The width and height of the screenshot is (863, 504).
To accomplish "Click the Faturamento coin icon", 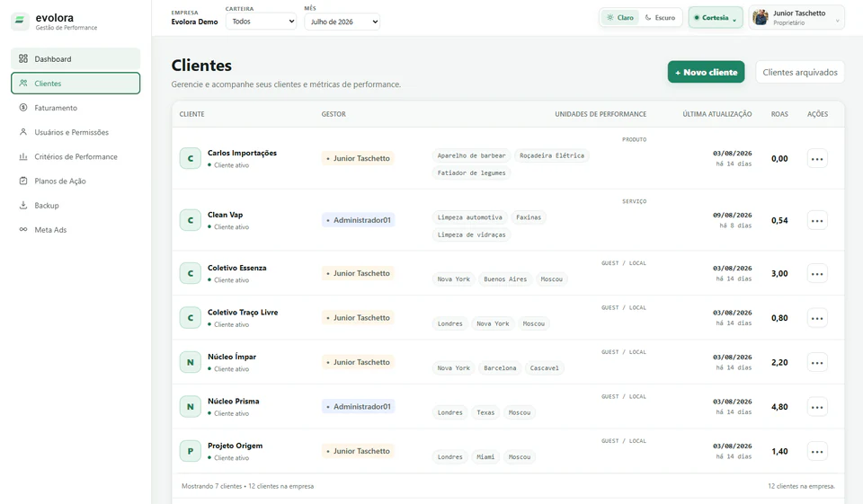I will point(23,108).
